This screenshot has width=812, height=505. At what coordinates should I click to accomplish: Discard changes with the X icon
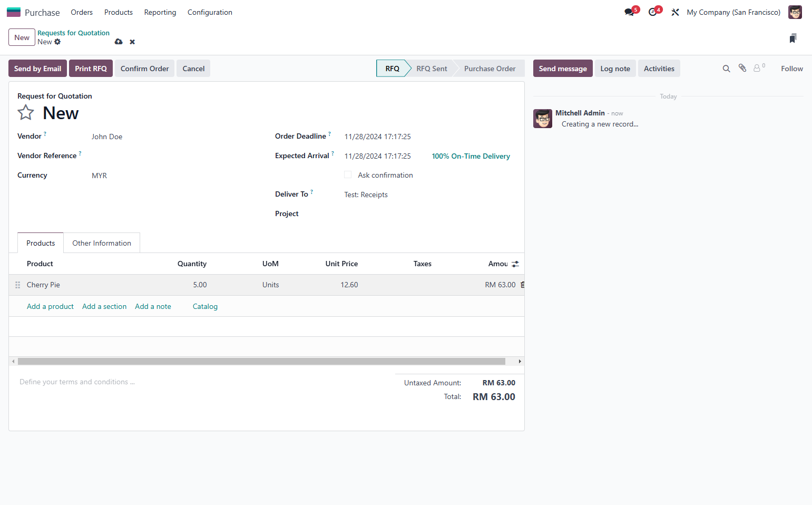(132, 42)
